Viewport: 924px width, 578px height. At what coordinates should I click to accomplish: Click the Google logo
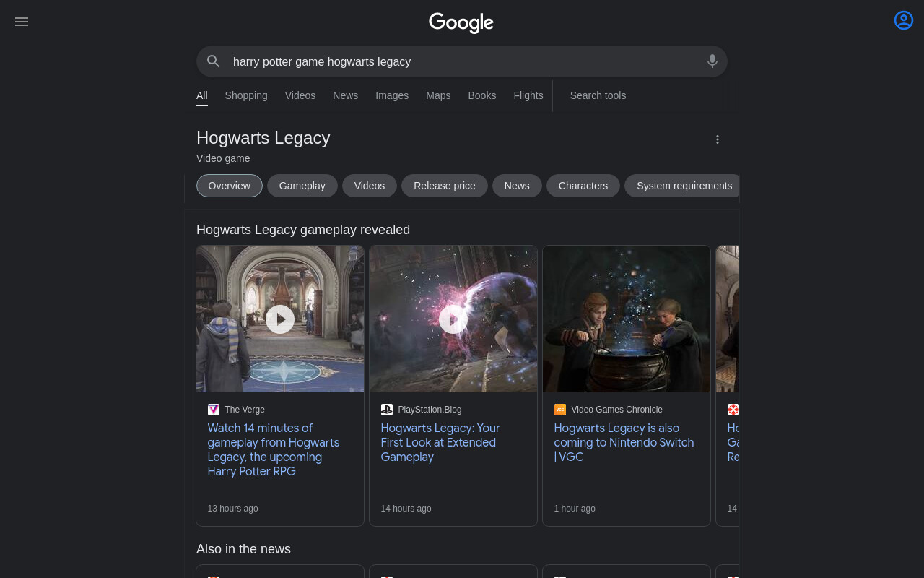461,22
